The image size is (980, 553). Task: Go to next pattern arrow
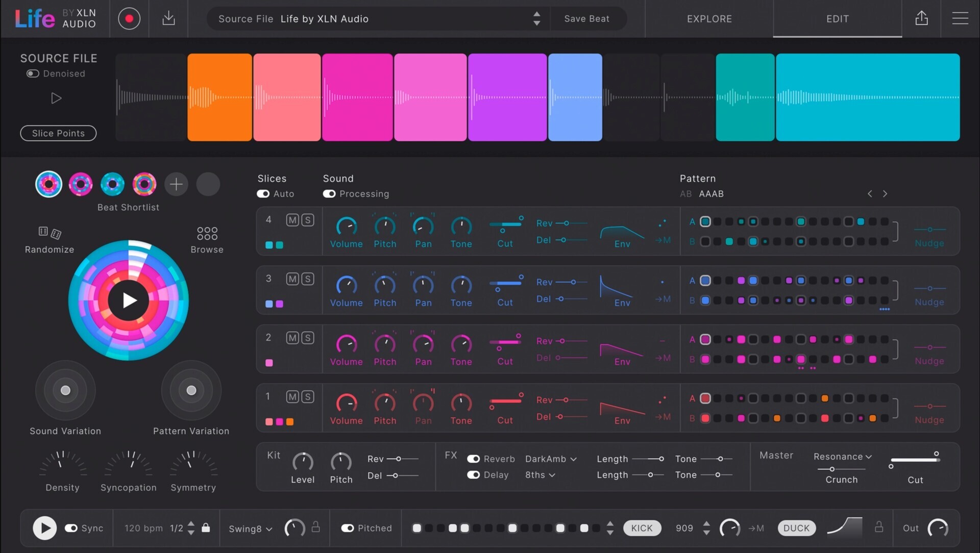coord(885,194)
